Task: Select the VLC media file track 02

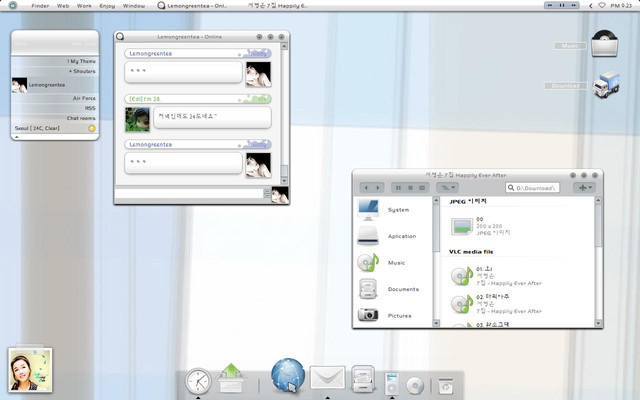Action: click(x=496, y=304)
